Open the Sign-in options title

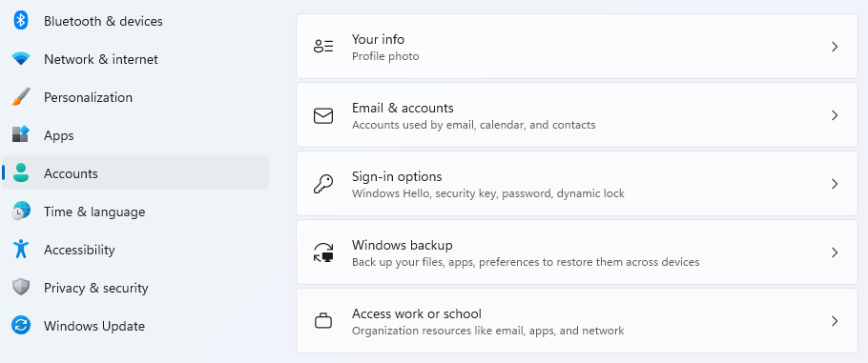click(397, 176)
